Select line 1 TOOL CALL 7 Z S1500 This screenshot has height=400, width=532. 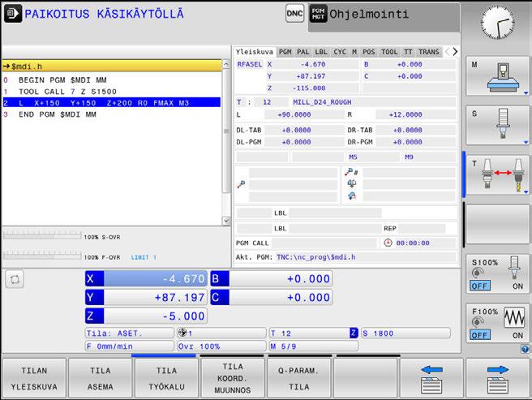click(x=112, y=92)
